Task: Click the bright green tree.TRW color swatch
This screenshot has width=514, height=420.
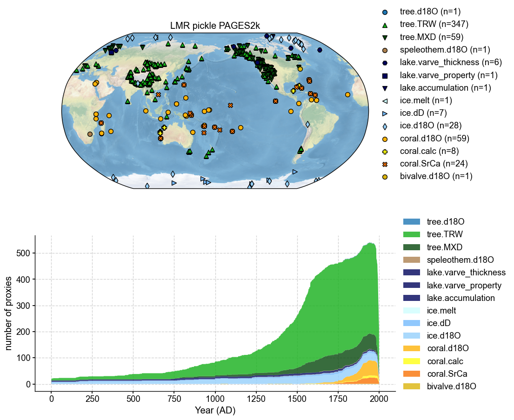Action: [411, 234]
